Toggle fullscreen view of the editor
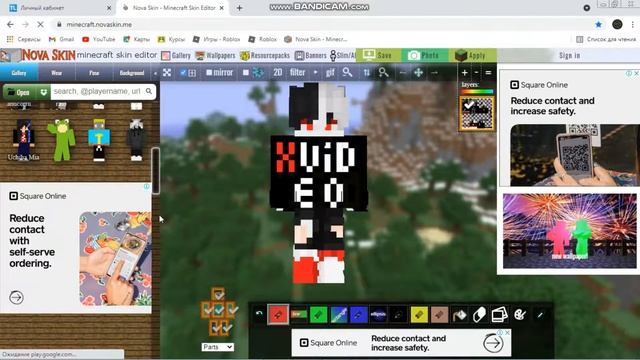 [167, 73]
